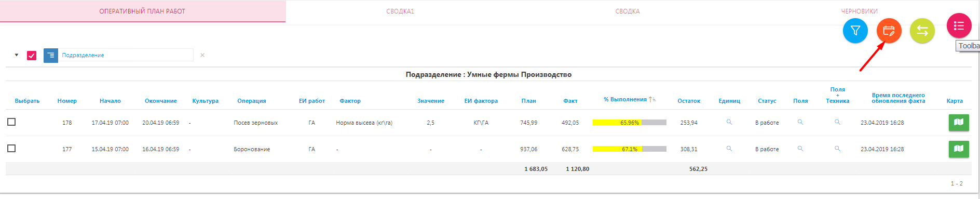Click the green swap arrows button
Screen dimensions: 980x199
922,31
